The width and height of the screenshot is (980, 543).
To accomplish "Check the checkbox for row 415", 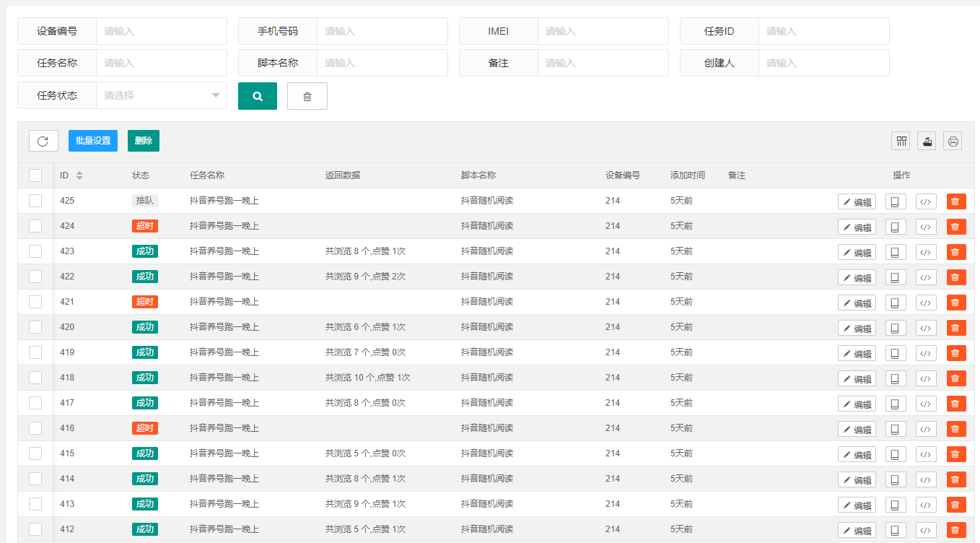I will [35, 453].
